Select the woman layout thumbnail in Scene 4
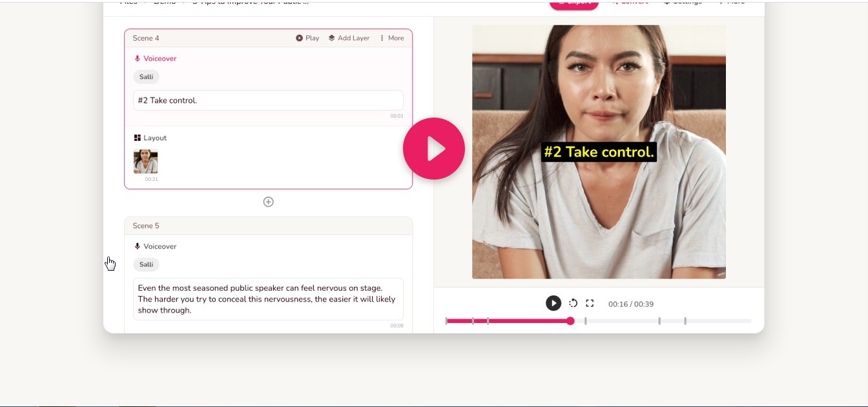 [145, 162]
